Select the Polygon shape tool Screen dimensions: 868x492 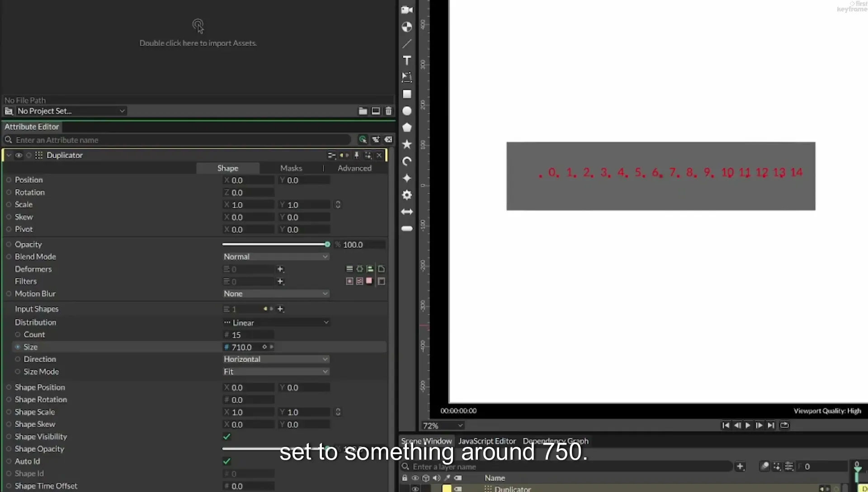(407, 128)
